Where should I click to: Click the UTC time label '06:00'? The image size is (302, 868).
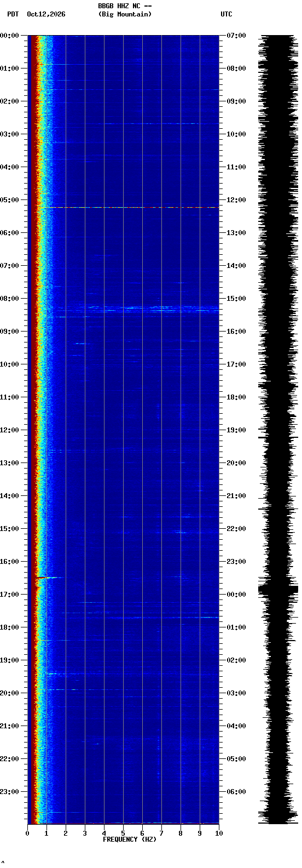click(236, 792)
